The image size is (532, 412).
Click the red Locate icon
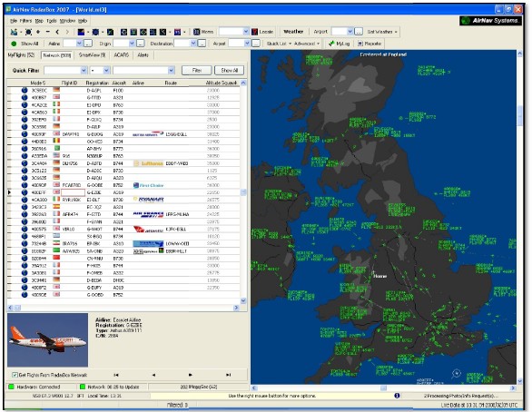coord(254,32)
